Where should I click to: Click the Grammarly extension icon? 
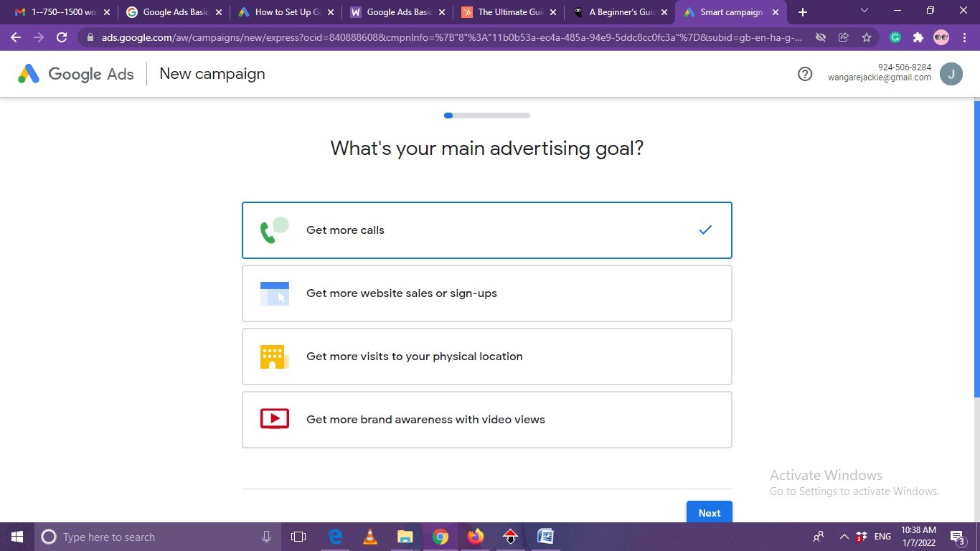[895, 37]
